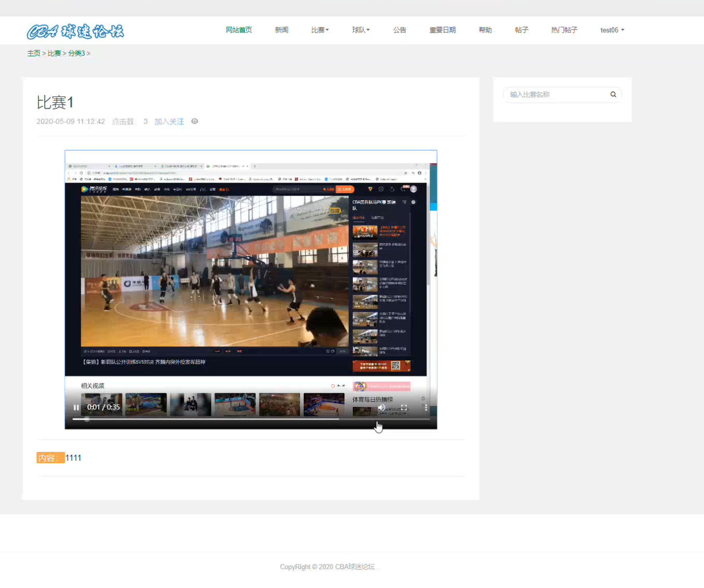Enter fullscreen with the video player icon

pyautogui.click(x=403, y=407)
